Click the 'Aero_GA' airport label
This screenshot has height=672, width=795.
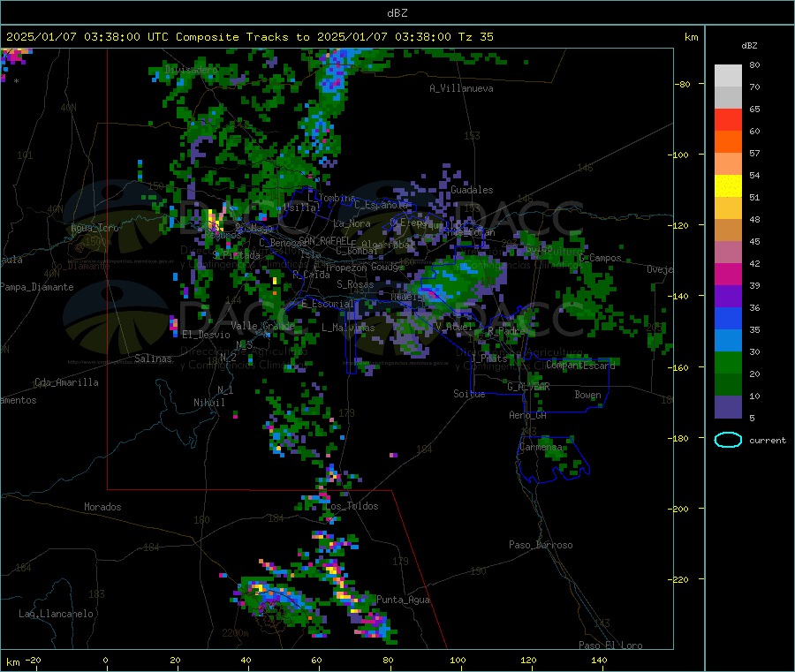coord(527,415)
